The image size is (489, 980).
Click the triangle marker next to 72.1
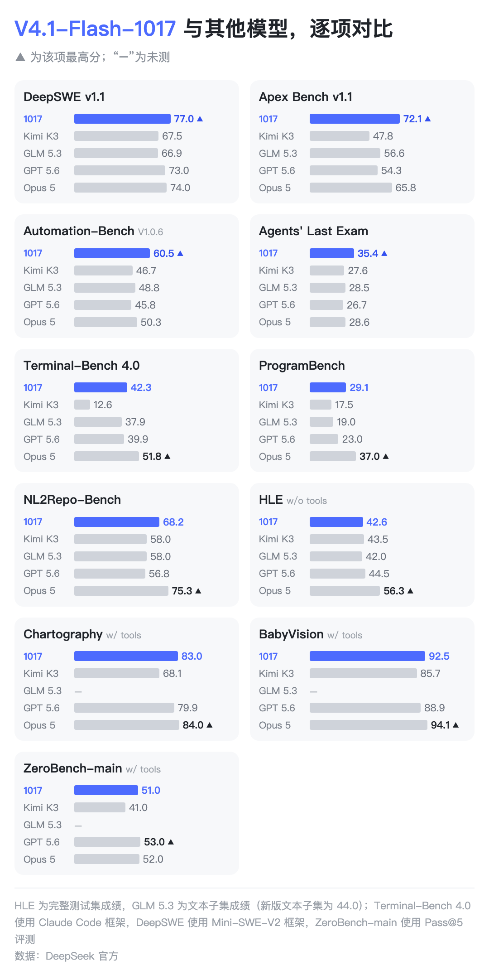click(x=428, y=119)
